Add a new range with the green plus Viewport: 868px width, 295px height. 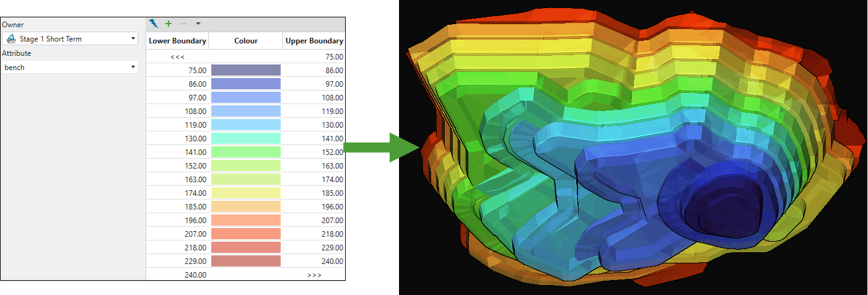pyautogui.click(x=169, y=24)
